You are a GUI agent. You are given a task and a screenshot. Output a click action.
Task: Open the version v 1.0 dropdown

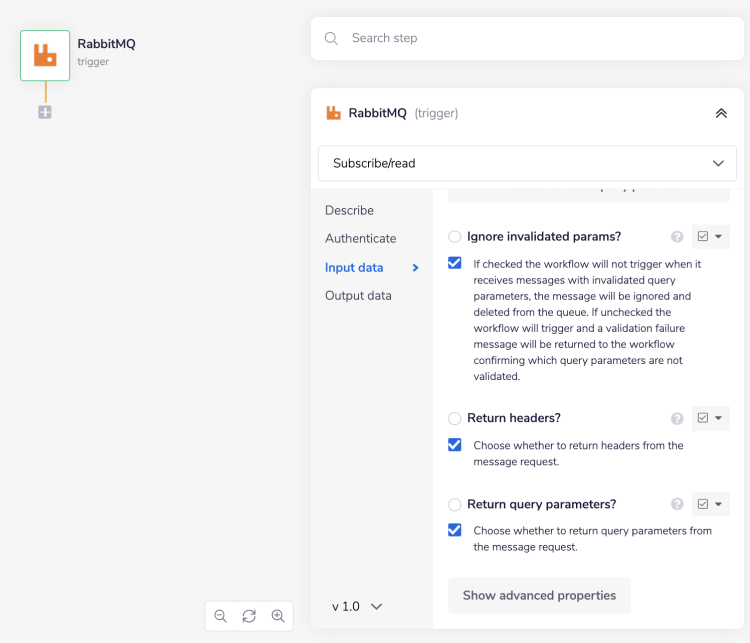pos(357,606)
